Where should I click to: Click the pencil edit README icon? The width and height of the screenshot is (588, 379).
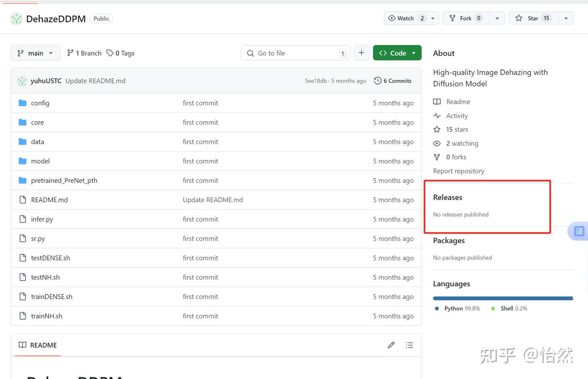(x=391, y=345)
